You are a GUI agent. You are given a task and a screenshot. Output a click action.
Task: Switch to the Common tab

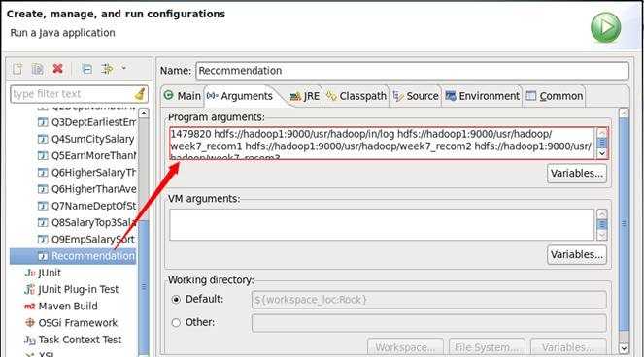coord(555,96)
